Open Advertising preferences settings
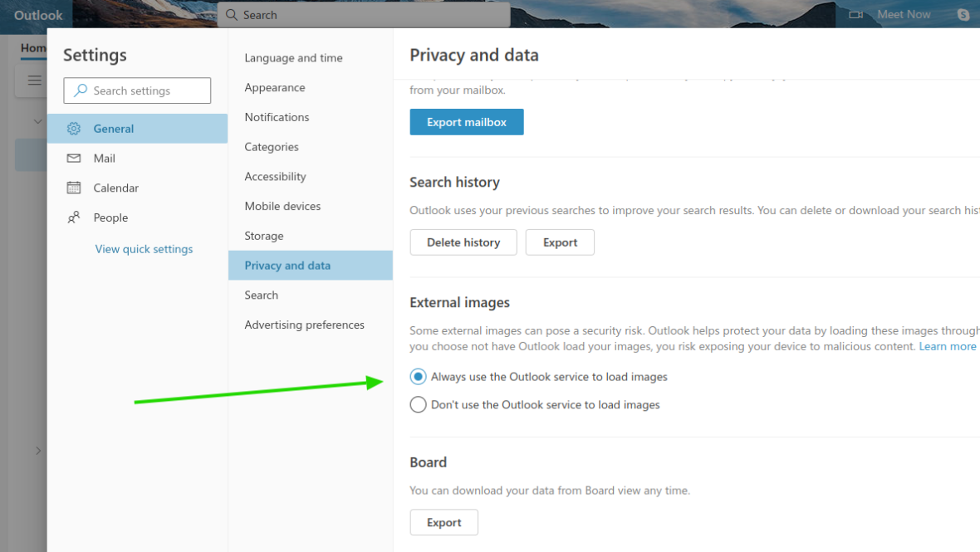The height and width of the screenshot is (552, 980). [305, 325]
